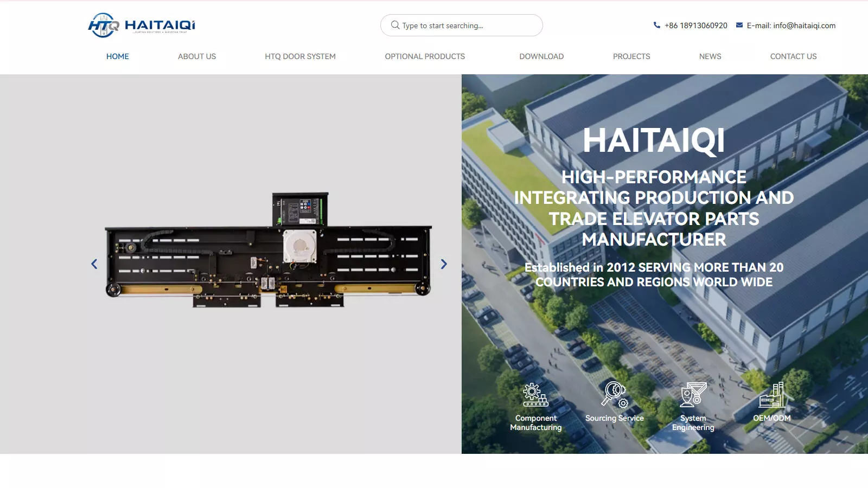This screenshot has width=868, height=488.
Task: Open HTQ Door System menu
Action: point(300,56)
